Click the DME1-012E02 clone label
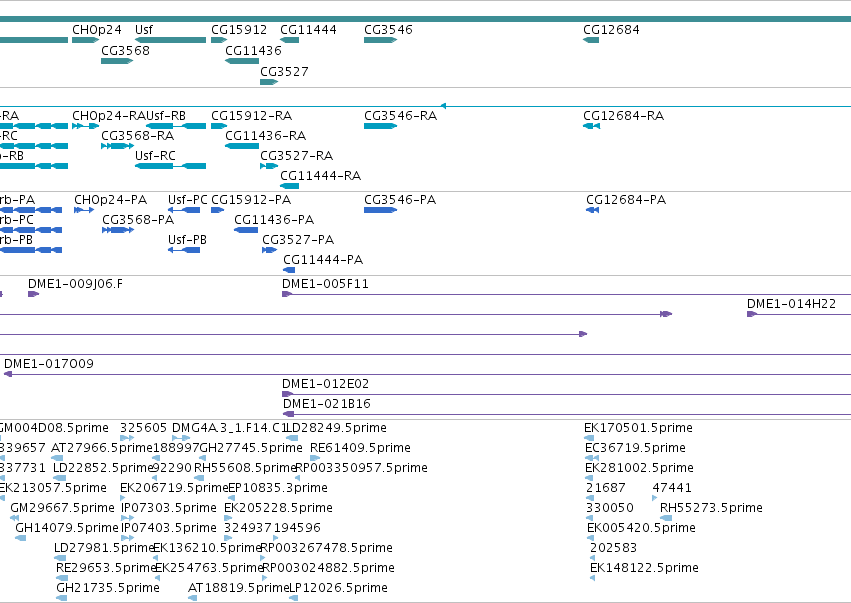 tap(326, 384)
